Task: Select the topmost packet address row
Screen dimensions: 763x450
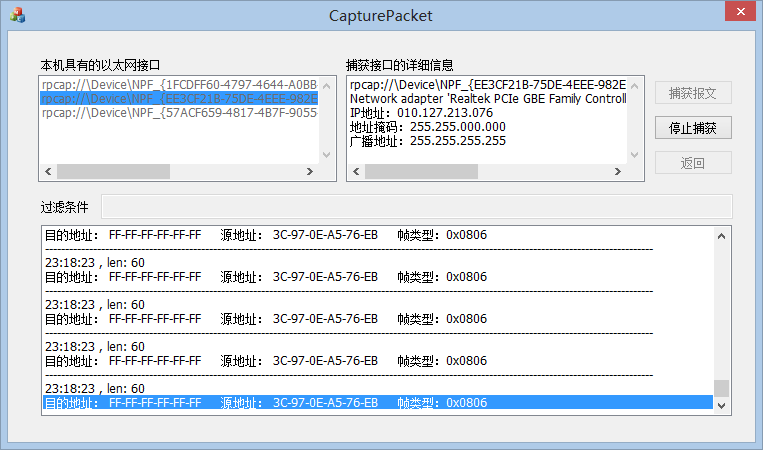Action: [x=378, y=235]
